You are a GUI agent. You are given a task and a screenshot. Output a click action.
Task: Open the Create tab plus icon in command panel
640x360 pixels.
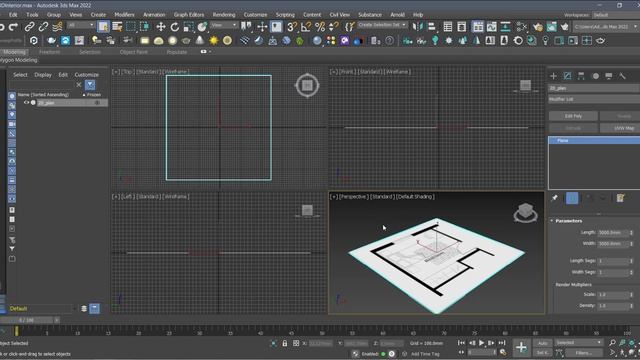click(x=553, y=76)
